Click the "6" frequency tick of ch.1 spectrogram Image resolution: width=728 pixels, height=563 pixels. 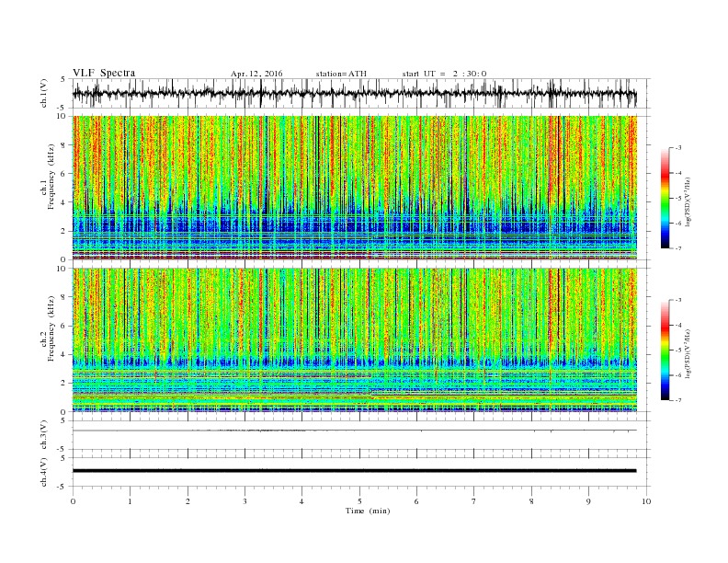tap(64, 174)
